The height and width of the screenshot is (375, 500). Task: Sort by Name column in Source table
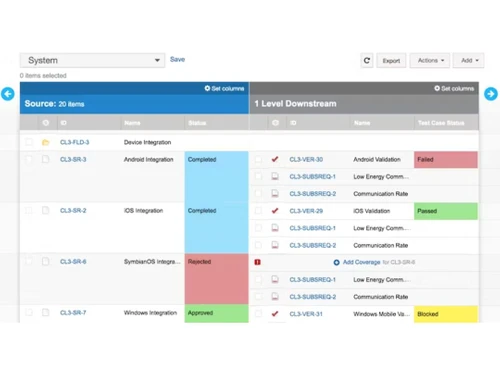(x=132, y=123)
